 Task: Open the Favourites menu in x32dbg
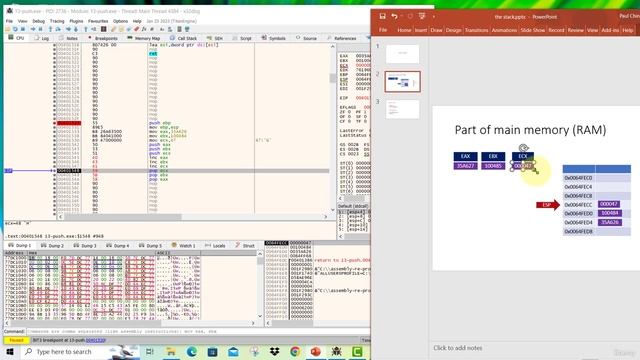tap(98, 21)
